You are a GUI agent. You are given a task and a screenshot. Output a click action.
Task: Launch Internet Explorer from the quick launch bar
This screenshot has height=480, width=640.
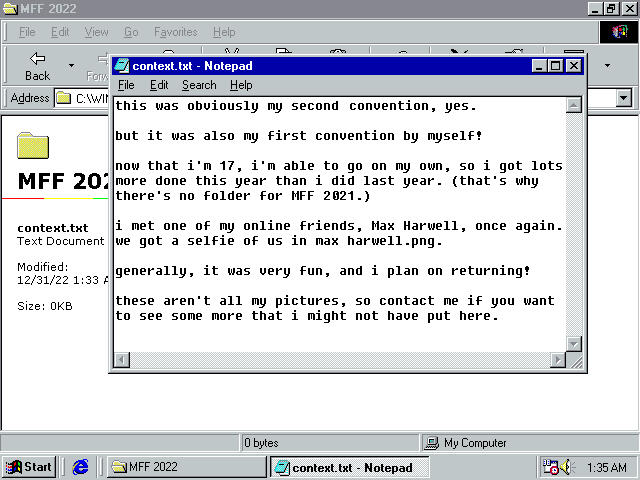click(x=81, y=467)
